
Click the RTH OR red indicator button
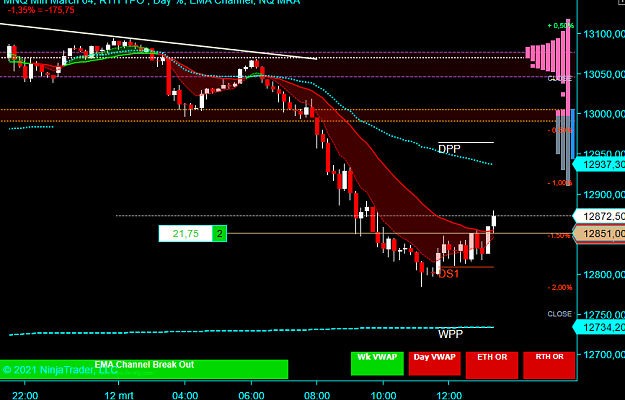[x=549, y=365]
